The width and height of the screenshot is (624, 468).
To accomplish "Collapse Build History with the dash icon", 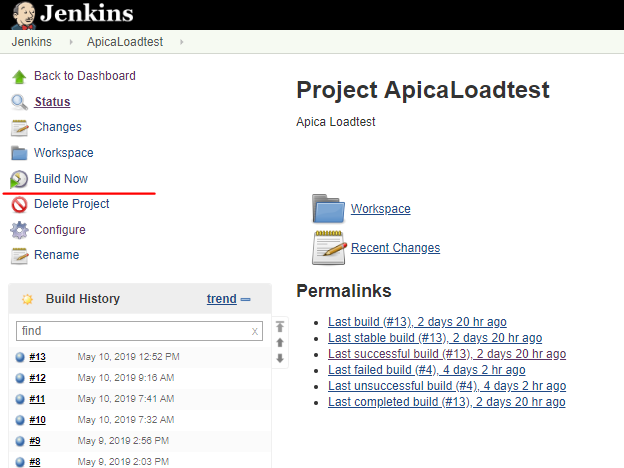I will 246,299.
